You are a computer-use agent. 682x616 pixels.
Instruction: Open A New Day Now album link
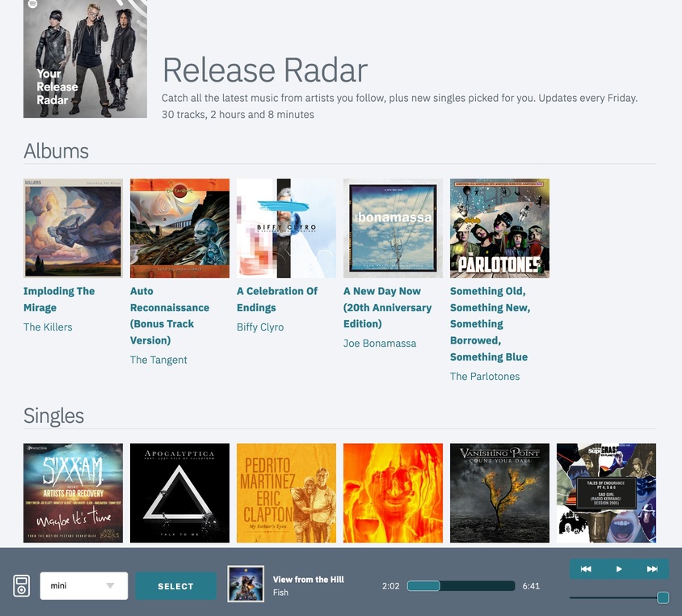(388, 307)
